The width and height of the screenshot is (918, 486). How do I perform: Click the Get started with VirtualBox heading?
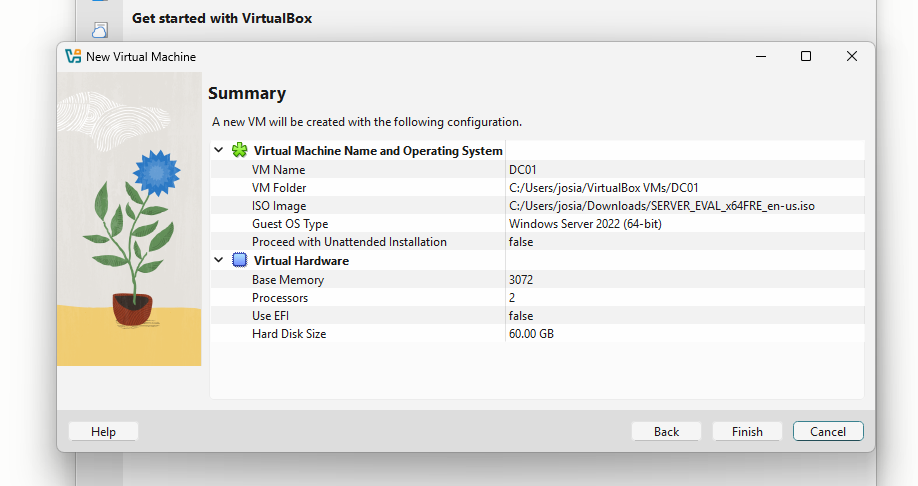222,18
